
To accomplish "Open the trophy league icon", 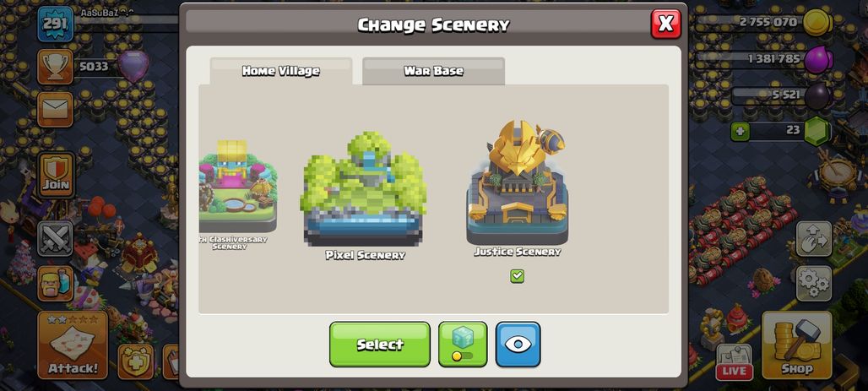I will click(56, 67).
